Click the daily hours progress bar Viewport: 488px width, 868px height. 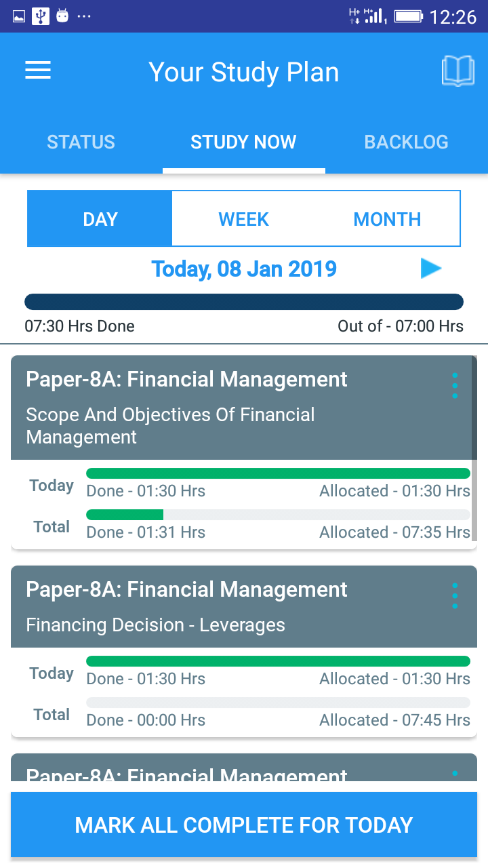pyautogui.click(x=244, y=302)
